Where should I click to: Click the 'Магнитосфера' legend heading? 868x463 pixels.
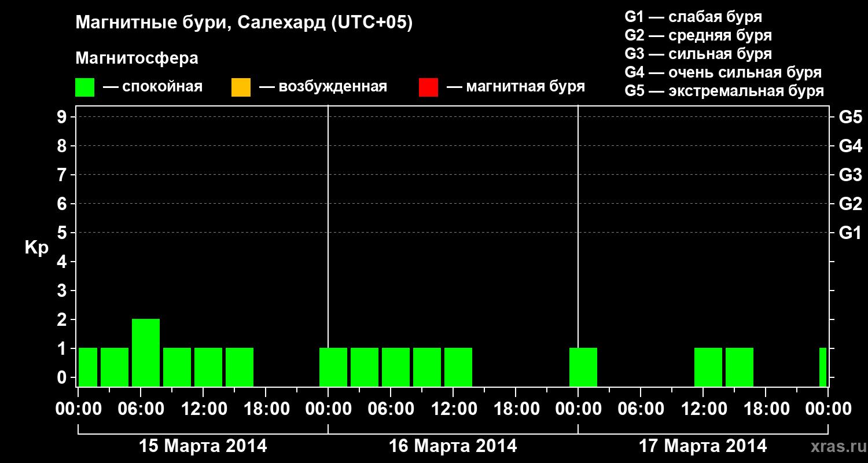click(x=137, y=58)
